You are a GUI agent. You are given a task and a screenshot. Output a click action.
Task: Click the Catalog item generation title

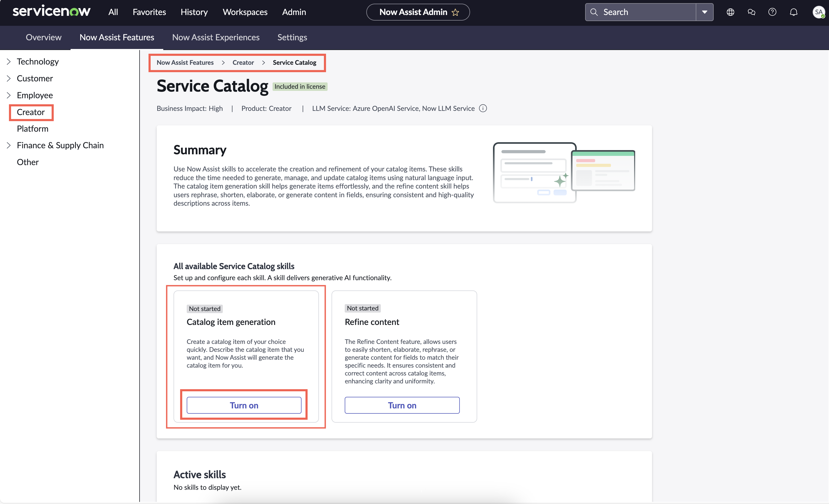[231, 322]
